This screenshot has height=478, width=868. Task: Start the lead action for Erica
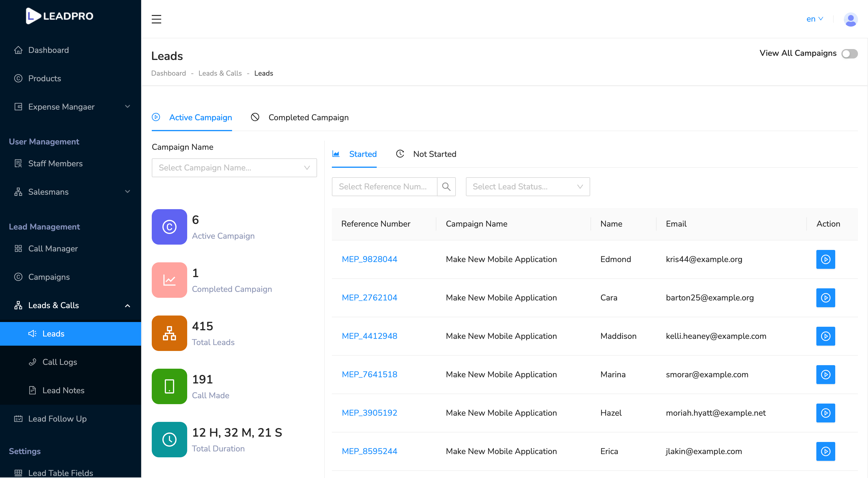(x=825, y=451)
